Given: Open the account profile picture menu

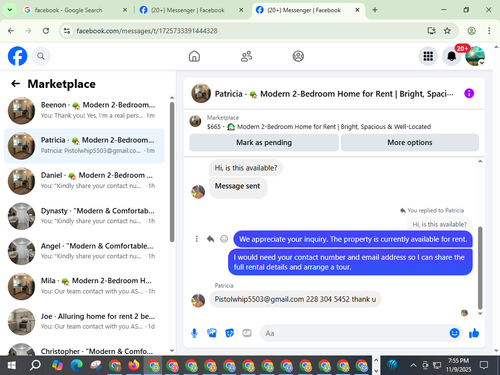Looking at the screenshot, I should tap(475, 56).
